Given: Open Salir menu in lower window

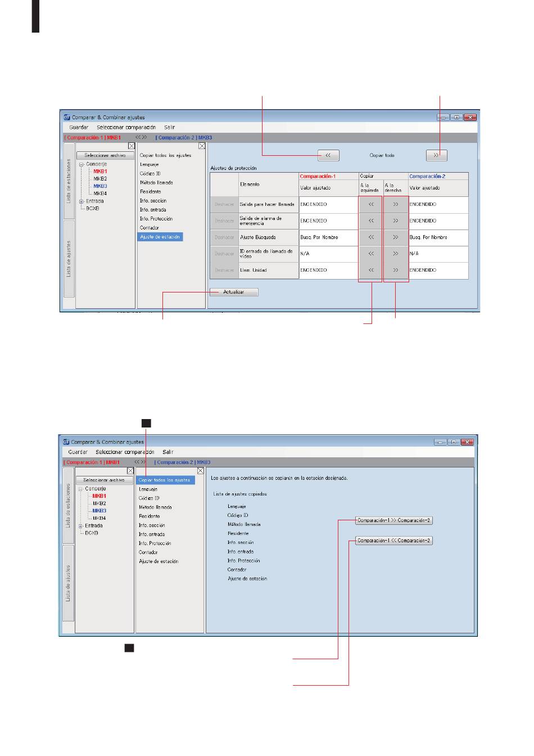Looking at the screenshot, I should click(x=168, y=452).
